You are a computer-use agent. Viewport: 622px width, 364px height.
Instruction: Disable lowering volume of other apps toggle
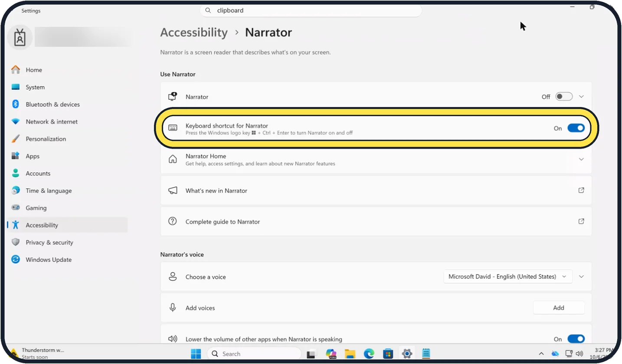[x=576, y=339]
